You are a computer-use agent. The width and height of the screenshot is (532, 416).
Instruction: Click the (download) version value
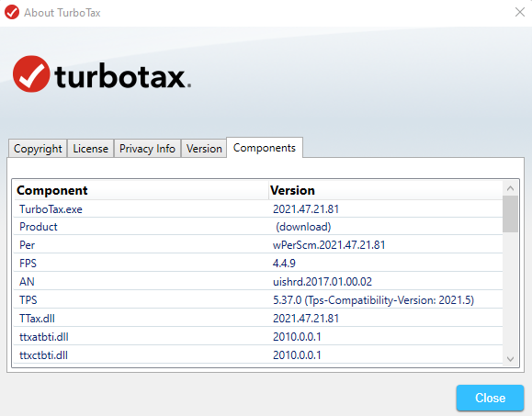tap(303, 227)
